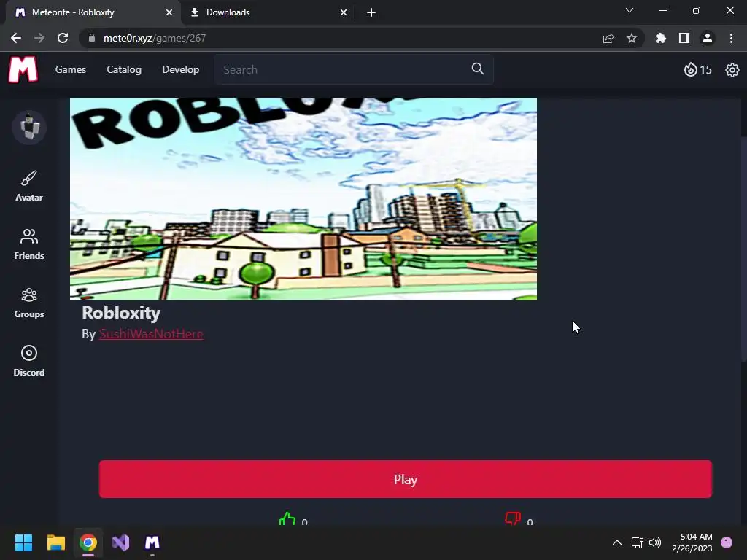Expand the tab search chevron
This screenshot has height=560, width=747.
coord(630,10)
